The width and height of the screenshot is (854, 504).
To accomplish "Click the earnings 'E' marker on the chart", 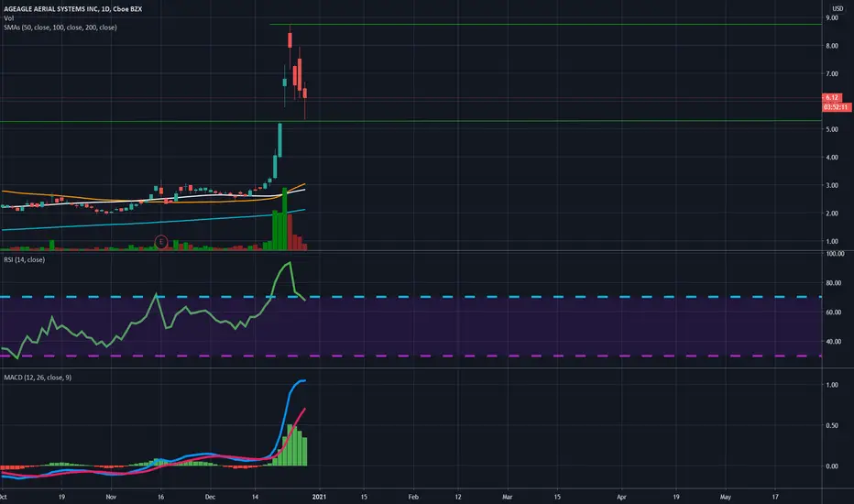I will [x=160, y=242].
